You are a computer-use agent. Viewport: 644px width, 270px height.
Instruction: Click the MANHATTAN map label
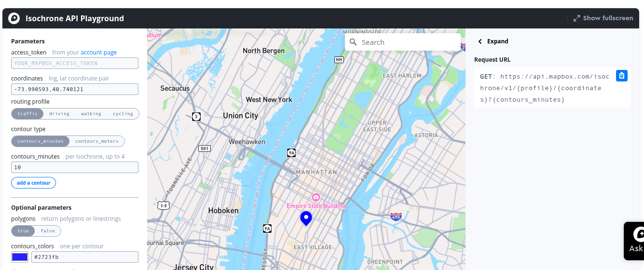click(316, 172)
